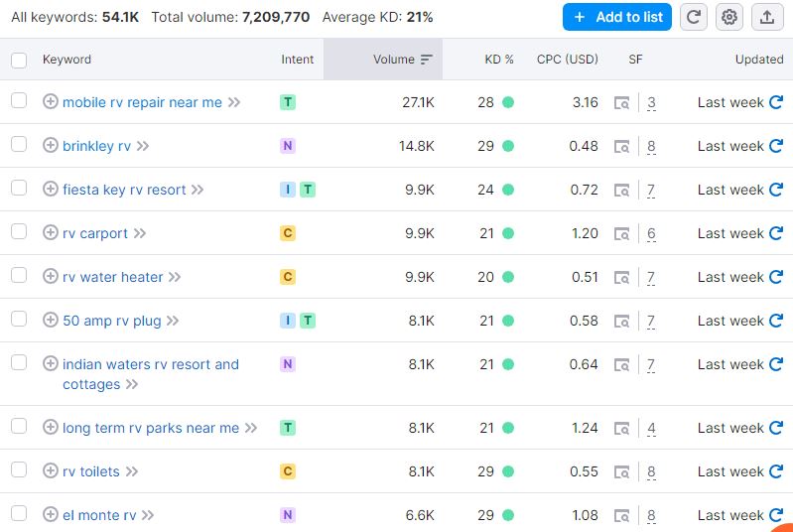Open the 'el monte rv' keyword link
The height and width of the screenshot is (532, 793).
[99, 515]
